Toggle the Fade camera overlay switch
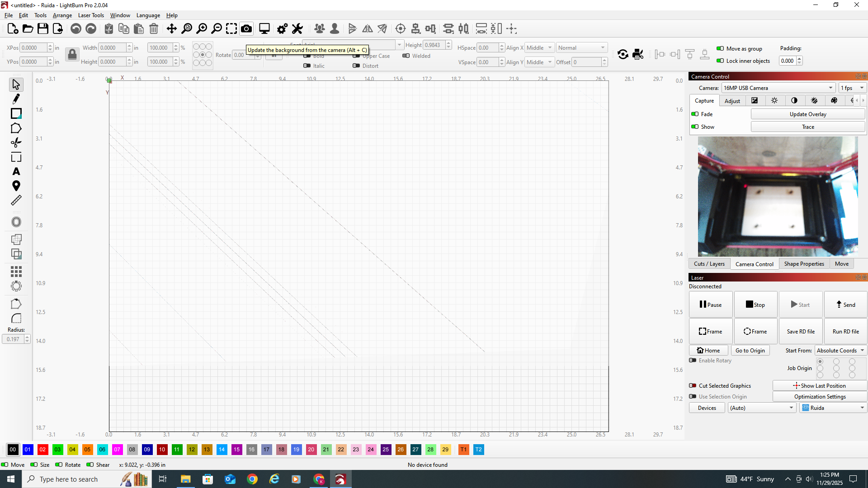The image size is (868, 488). tap(695, 114)
